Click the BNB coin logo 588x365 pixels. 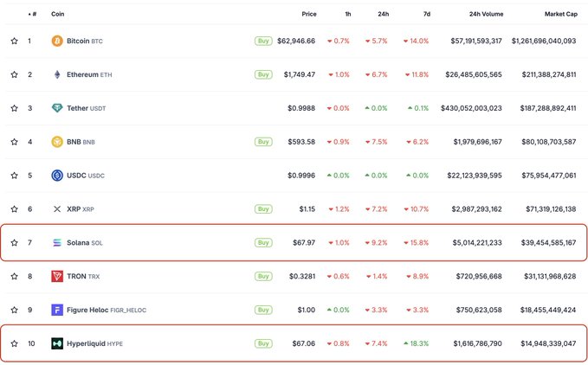point(57,142)
